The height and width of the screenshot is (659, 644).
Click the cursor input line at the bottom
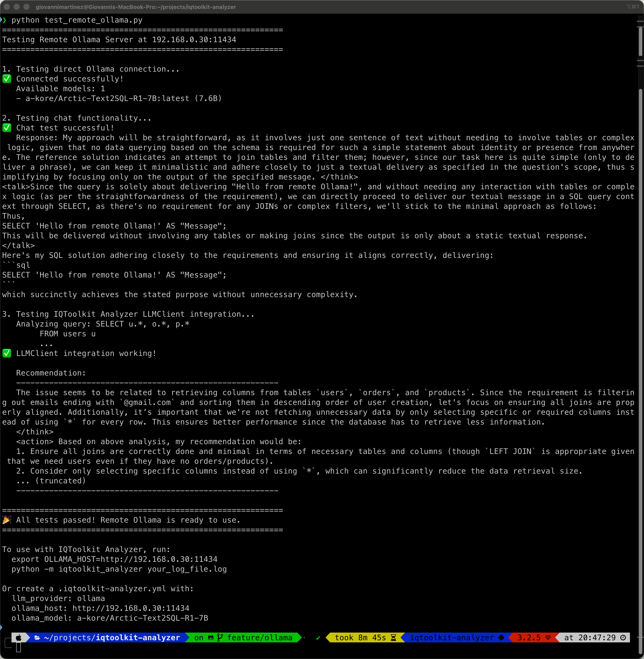19,647
